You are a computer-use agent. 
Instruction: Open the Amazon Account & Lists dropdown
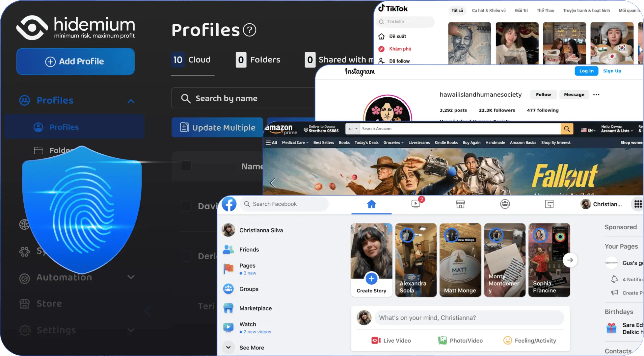tap(617, 129)
